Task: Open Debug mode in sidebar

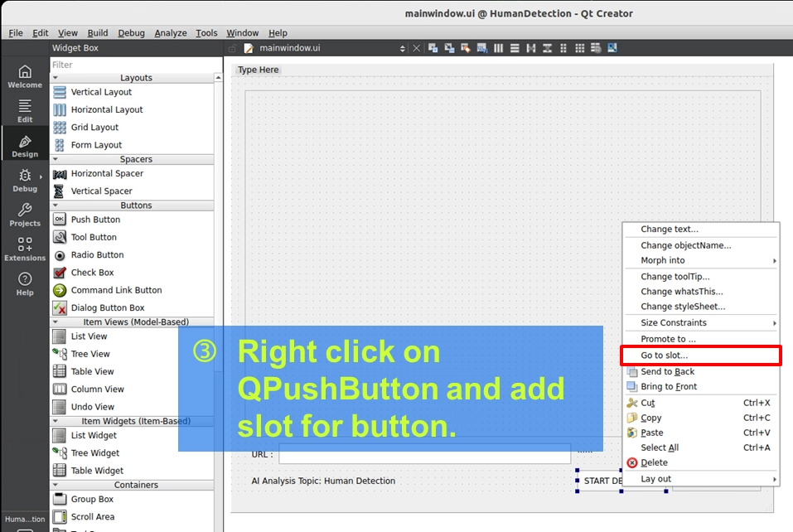Action: pos(25,181)
